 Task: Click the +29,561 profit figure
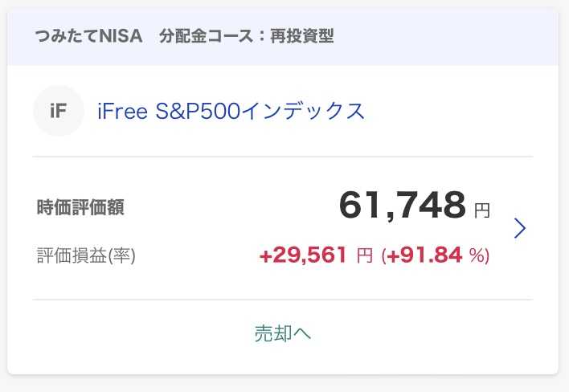point(303,255)
